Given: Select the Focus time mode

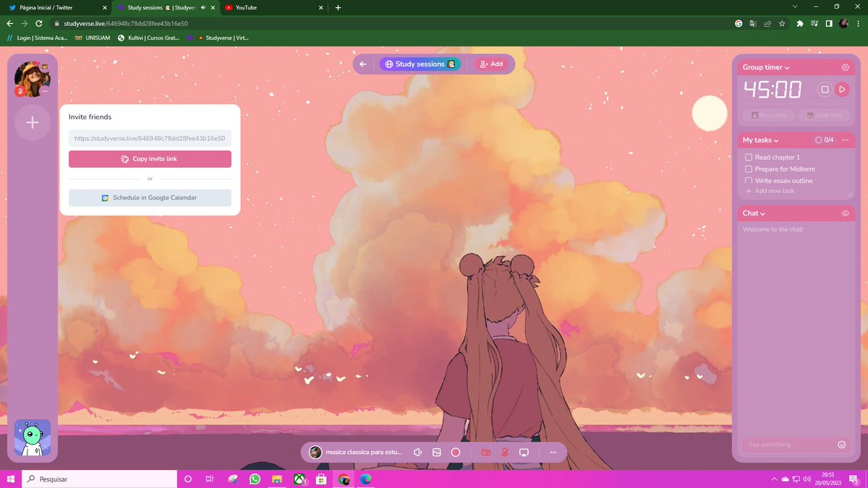Looking at the screenshot, I should [769, 115].
